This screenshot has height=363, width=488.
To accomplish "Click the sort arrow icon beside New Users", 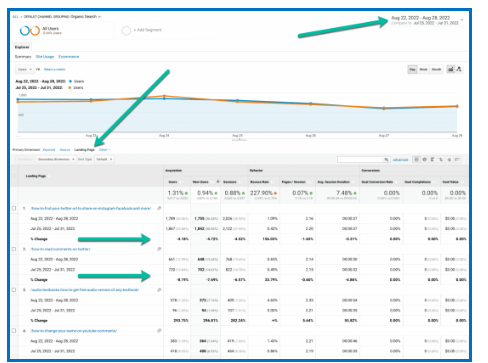I will click(x=218, y=182).
